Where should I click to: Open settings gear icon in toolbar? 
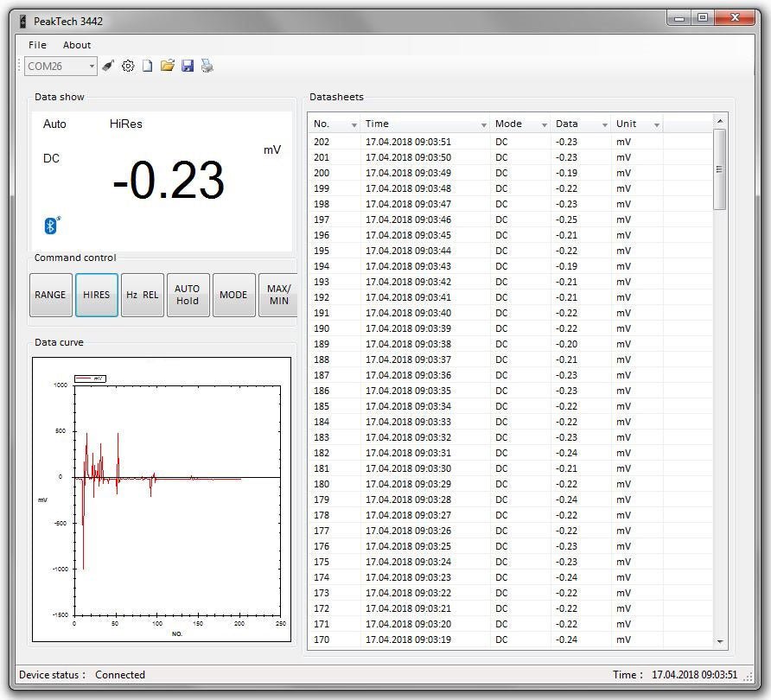tap(128, 66)
